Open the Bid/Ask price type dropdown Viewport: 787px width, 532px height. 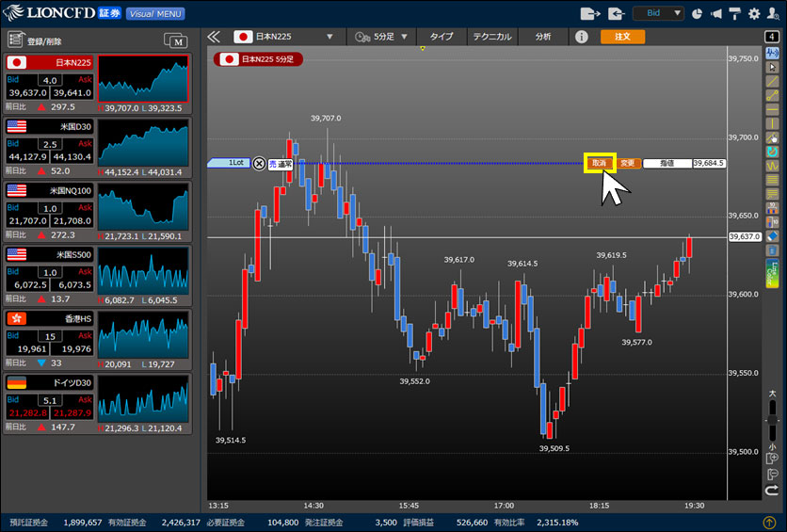coord(659,14)
